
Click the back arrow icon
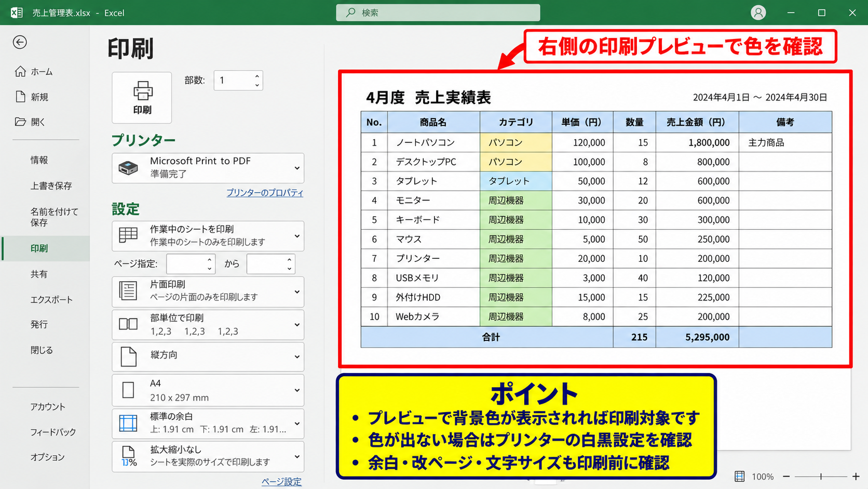20,42
